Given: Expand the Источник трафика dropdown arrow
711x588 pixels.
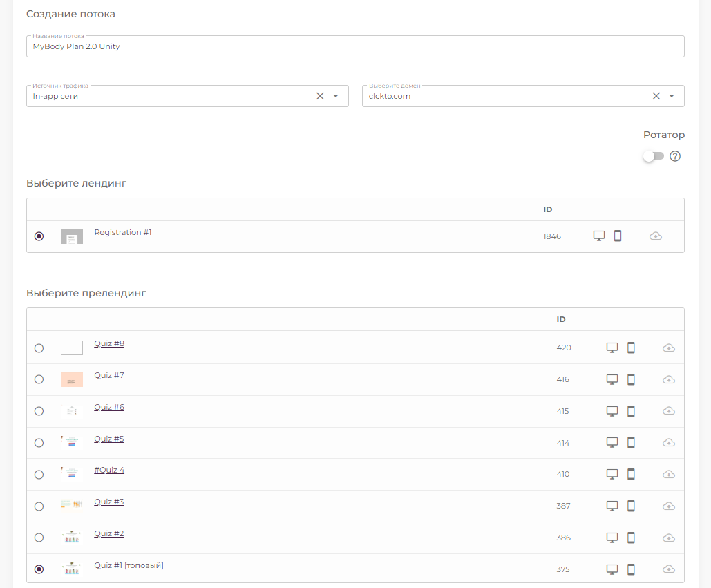Looking at the screenshot, I should point(336,96).
